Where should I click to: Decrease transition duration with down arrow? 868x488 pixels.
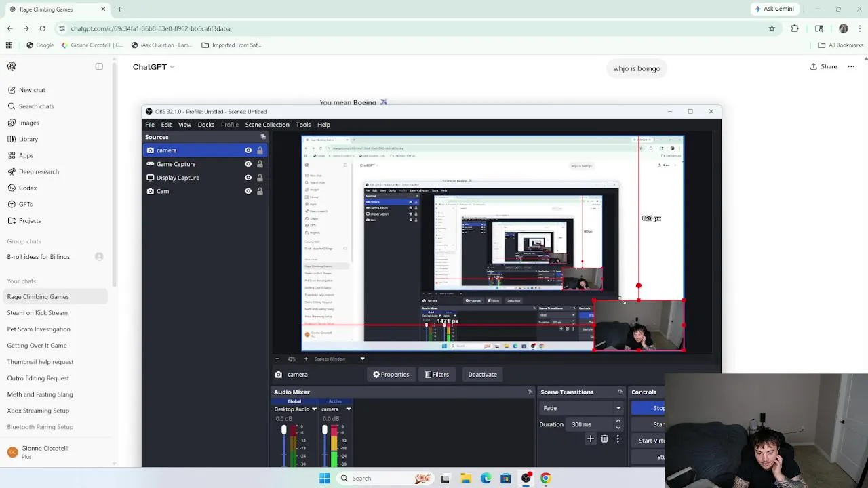point(618,428)
